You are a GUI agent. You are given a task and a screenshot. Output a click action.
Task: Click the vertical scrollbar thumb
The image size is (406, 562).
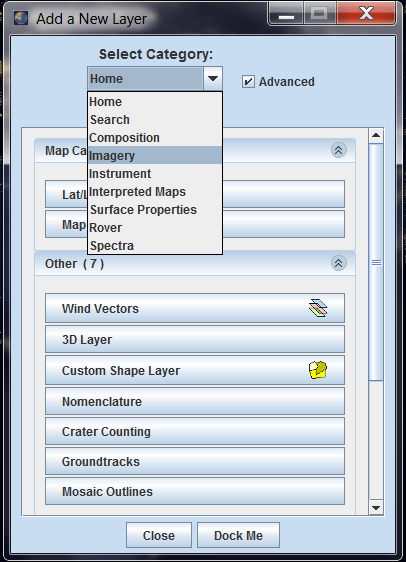pyautogui.click(x=376, y=262)
